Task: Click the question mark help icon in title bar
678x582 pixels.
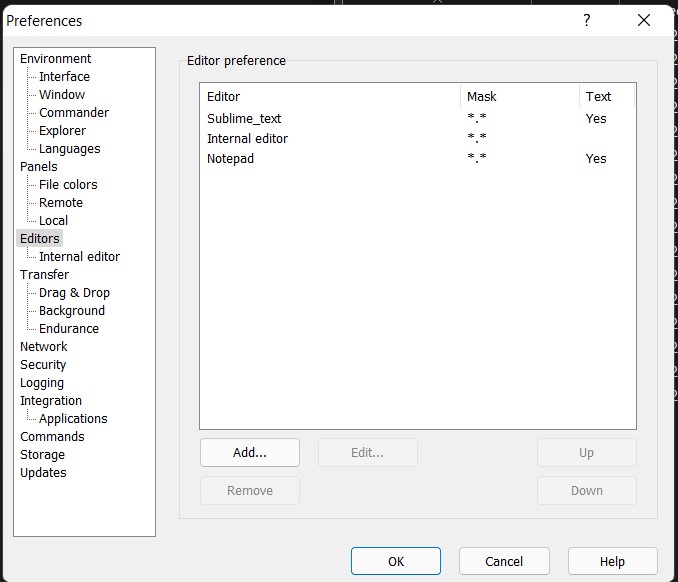Action: [x=587, y=20]
